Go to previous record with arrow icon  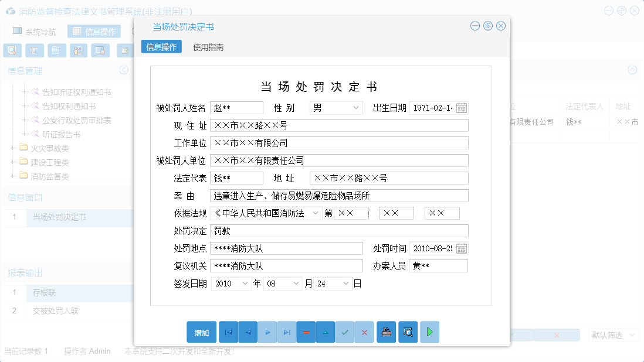[x=248, y=332]
